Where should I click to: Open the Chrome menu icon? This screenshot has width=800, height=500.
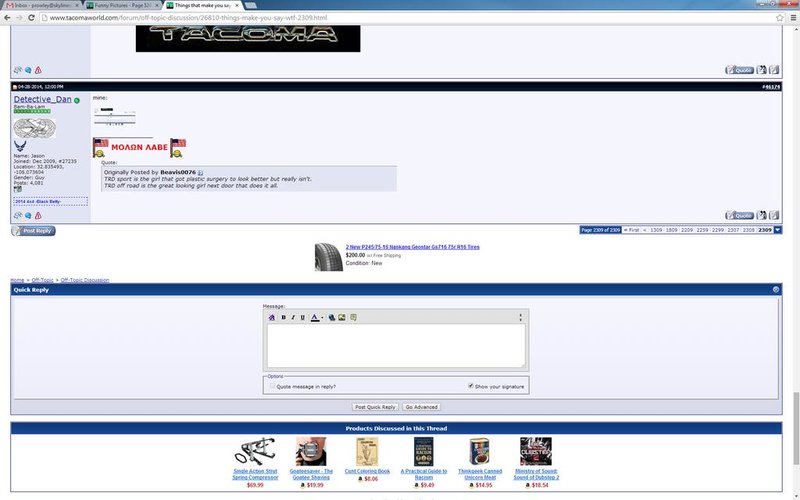[793, 17]
